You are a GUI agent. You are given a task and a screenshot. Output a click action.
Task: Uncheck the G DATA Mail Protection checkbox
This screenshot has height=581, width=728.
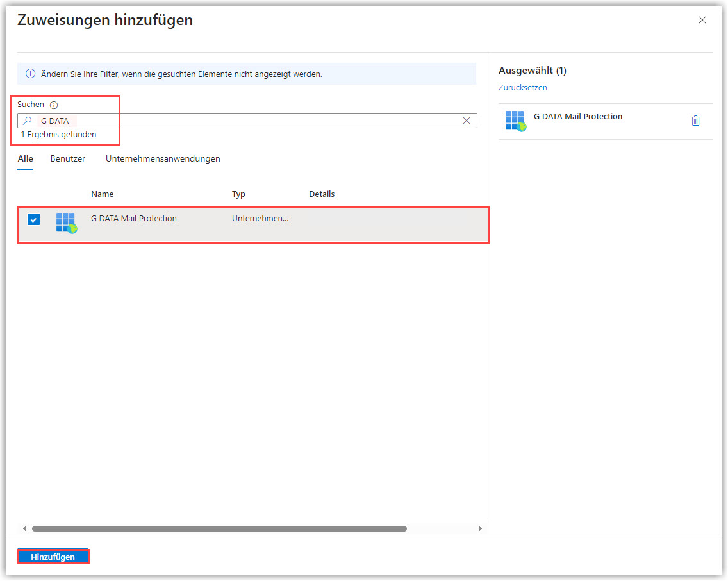click(x=33, y=219)
